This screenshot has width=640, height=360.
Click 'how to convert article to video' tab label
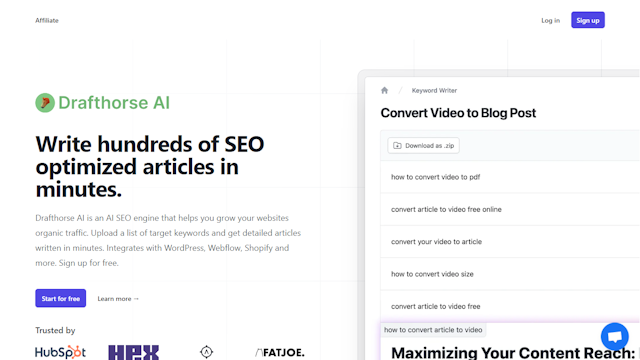pos(433,330)
